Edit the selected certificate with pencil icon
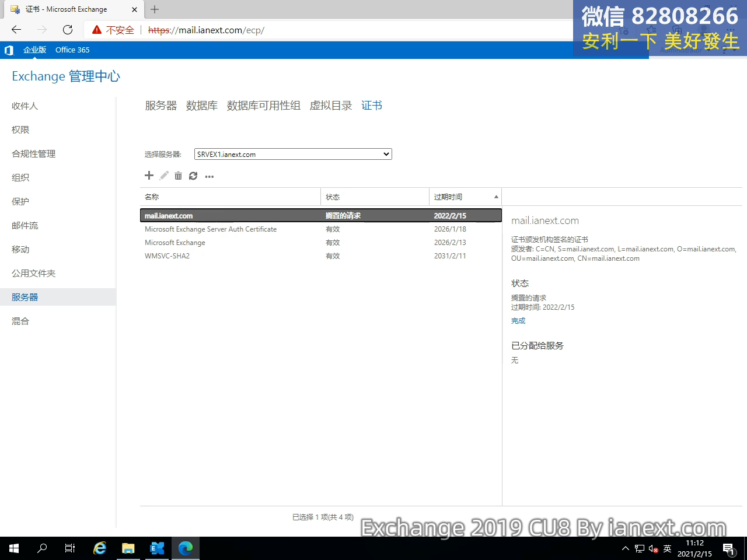The height and width of the screenshot is (560, 747). pyautogui.click(x=164, y=176)
